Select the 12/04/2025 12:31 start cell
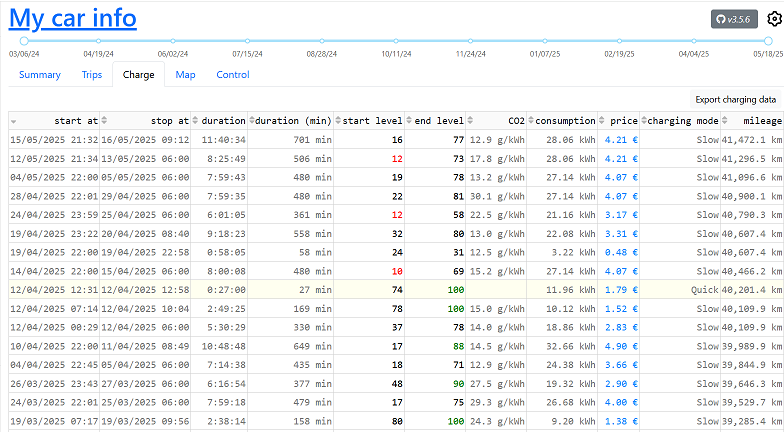Viewport: 784px width, 432px height. 54,290
